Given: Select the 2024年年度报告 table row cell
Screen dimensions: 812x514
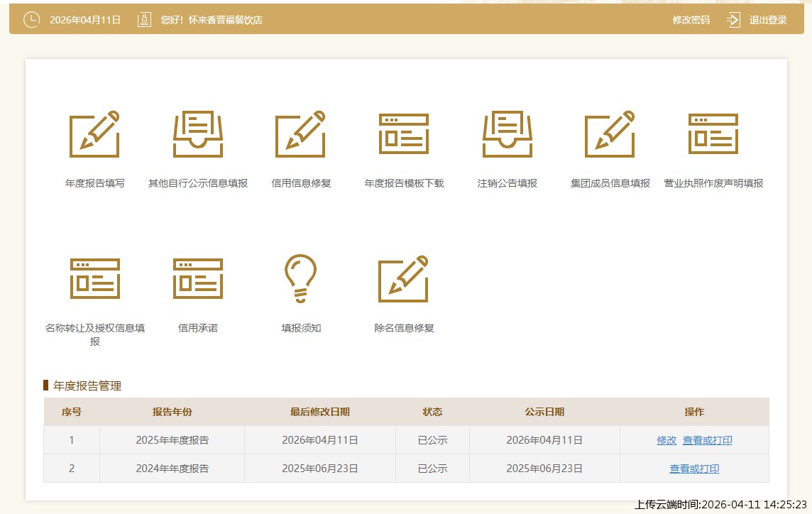Looking at the screenshot, I should click(172, 469).
